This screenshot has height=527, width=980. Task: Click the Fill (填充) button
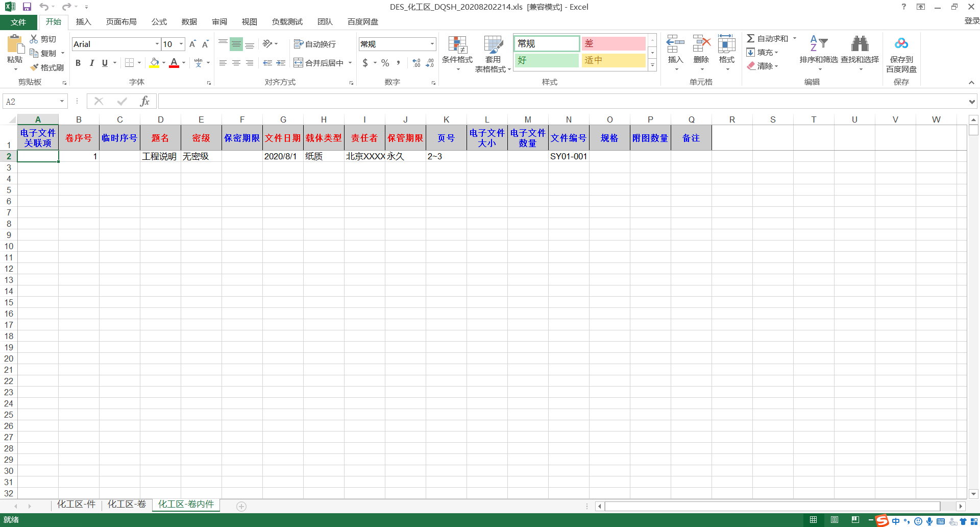coord(762,52)
